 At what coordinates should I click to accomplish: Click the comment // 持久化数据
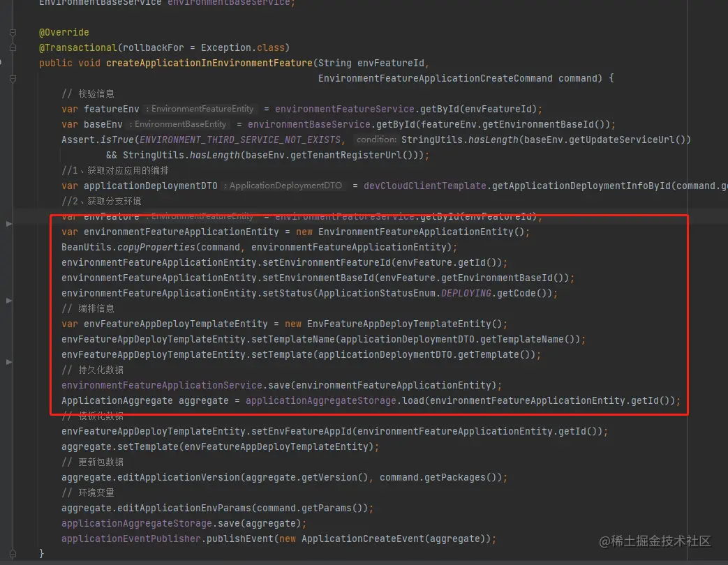pyautogui.click(x=92, y=369)
